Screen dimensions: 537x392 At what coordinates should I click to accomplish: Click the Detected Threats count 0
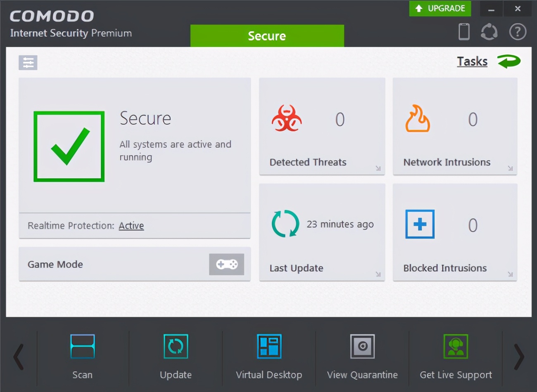pos(340,120)
